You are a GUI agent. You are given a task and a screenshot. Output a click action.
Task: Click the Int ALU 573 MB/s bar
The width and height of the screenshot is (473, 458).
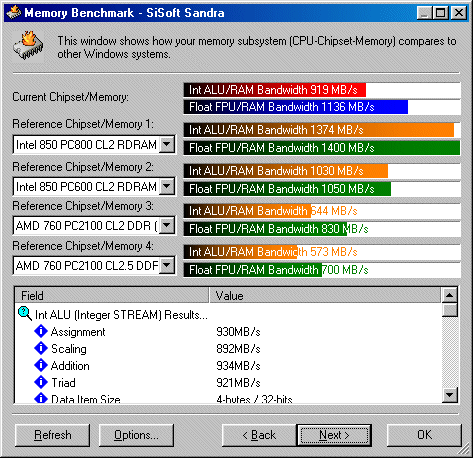(x=240, y=252)
